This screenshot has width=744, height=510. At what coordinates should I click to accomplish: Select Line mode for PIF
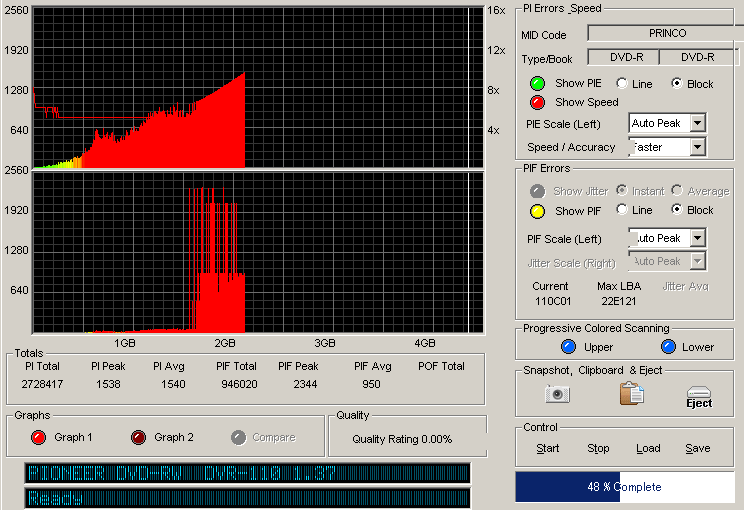[622, 209]
